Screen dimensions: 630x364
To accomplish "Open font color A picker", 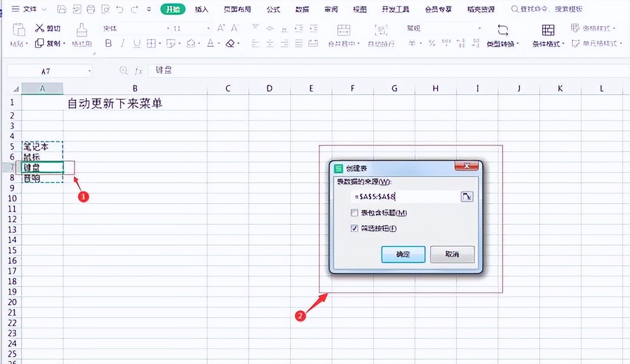I will point(211,43).
